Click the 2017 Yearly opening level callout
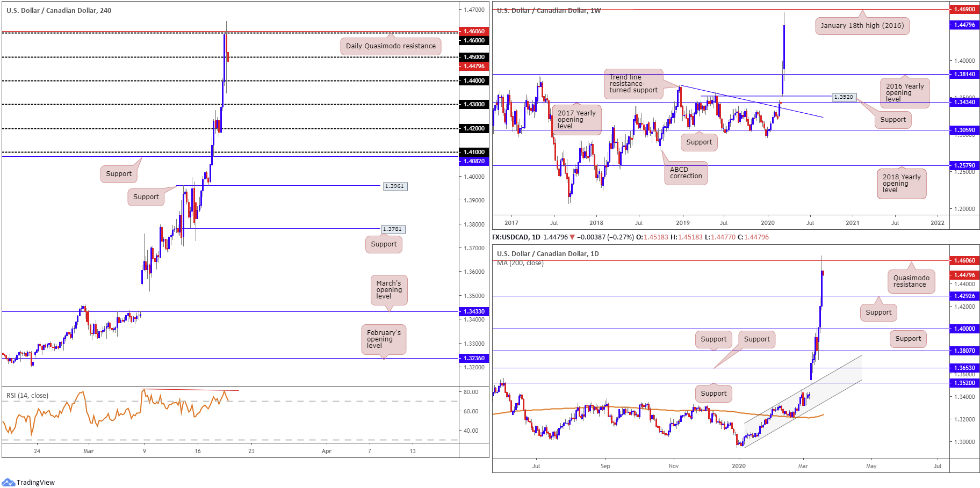Screen dimensions: 980x488 click(x=577, y=120)
